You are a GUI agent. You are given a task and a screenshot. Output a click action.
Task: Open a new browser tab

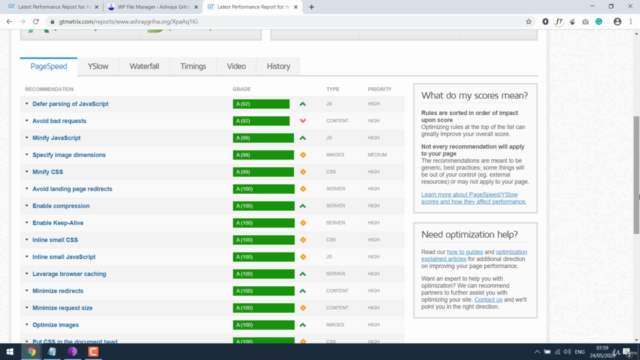311,7
